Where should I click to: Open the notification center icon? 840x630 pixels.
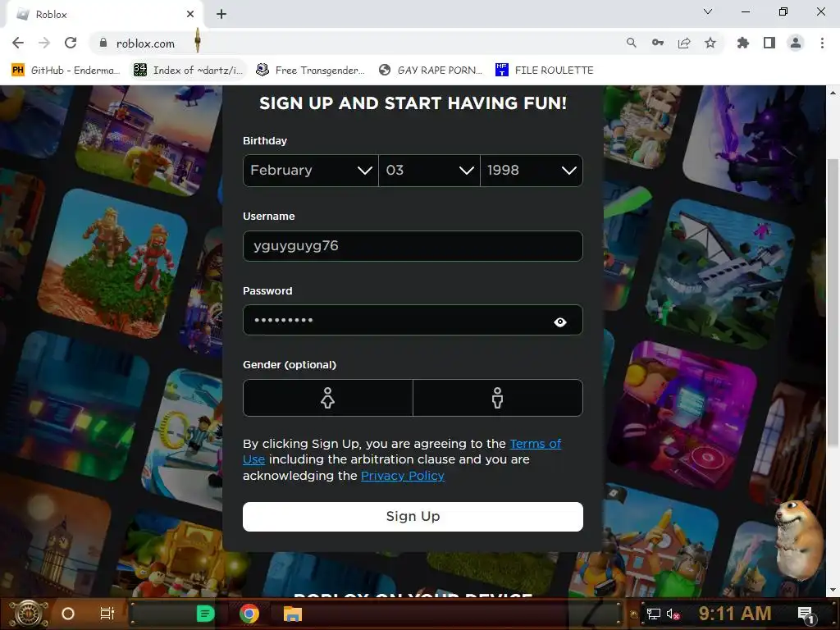pyautogui.click(x=806, y=614)
